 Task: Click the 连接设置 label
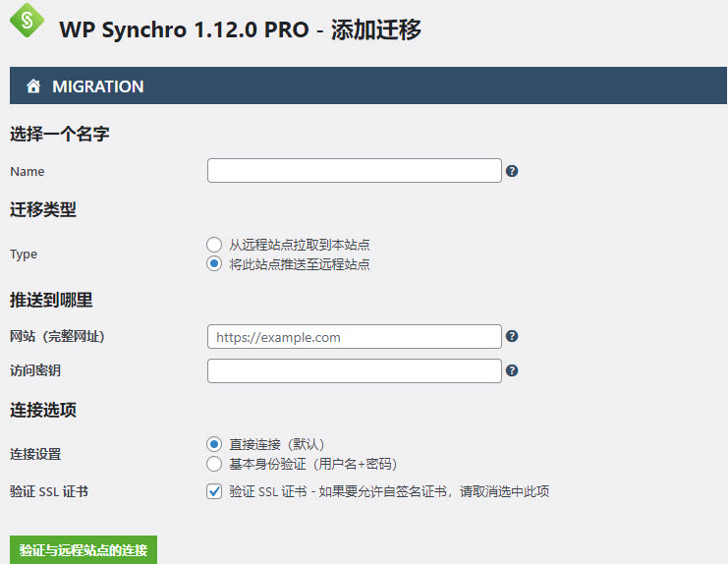(x=35, y=454)
